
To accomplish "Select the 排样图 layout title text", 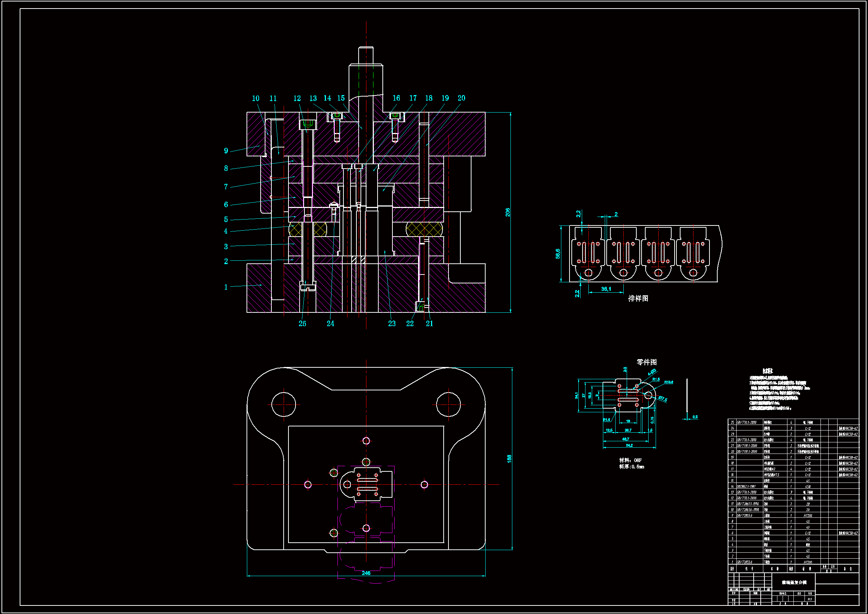I will tap(638, 299).
